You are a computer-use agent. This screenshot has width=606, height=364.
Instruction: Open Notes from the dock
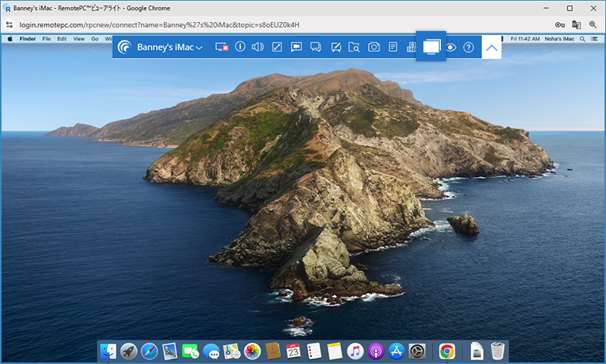334,351
